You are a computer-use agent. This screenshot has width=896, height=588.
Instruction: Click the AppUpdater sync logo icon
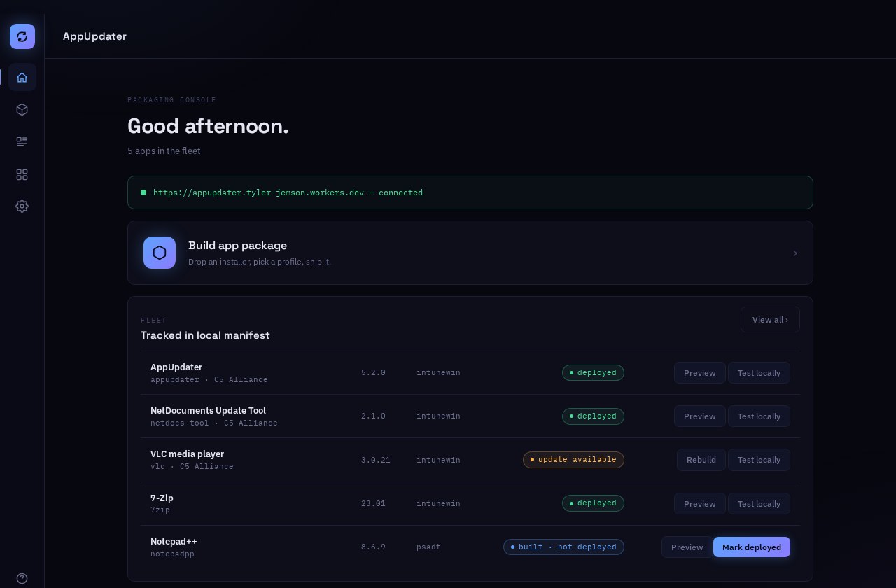(22, 36)
